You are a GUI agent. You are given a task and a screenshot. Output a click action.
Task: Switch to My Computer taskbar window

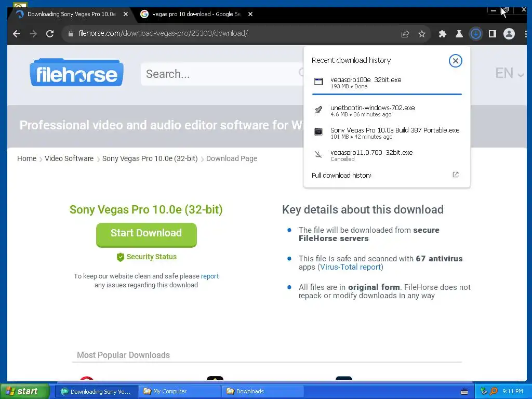(x=180, y=392)
